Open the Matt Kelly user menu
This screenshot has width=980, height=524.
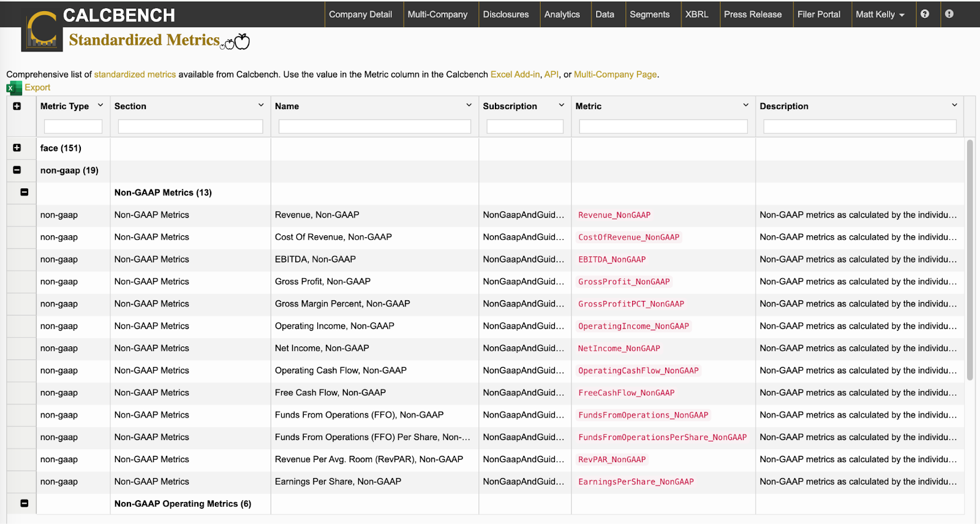coord(880,14)
